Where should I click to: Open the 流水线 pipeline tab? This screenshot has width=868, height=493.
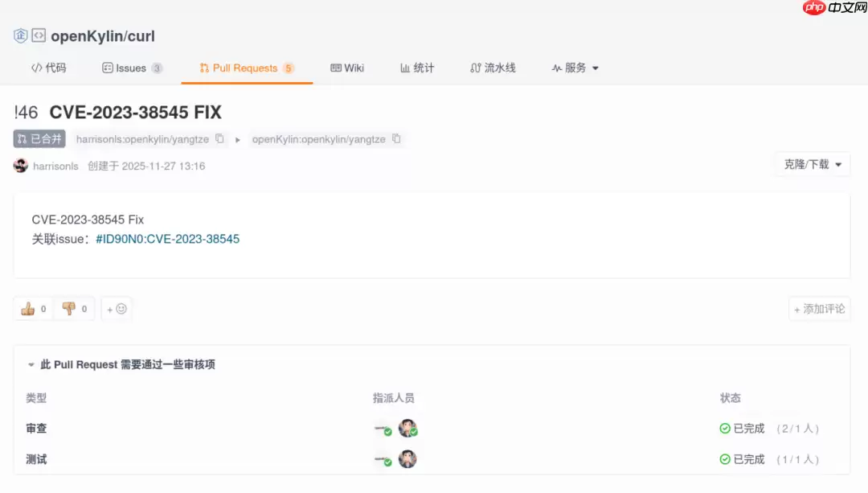coord(493,68)
